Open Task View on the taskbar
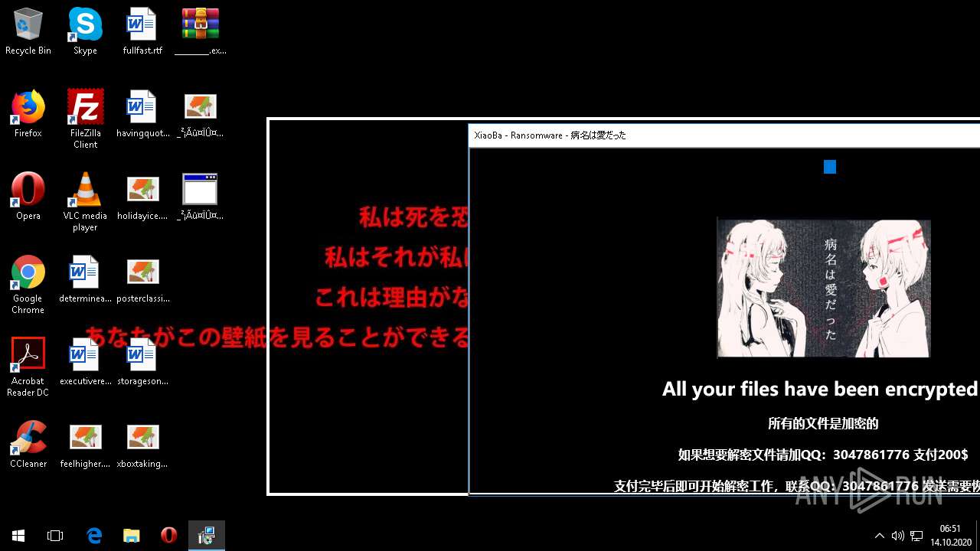 [x=55, y=536]
